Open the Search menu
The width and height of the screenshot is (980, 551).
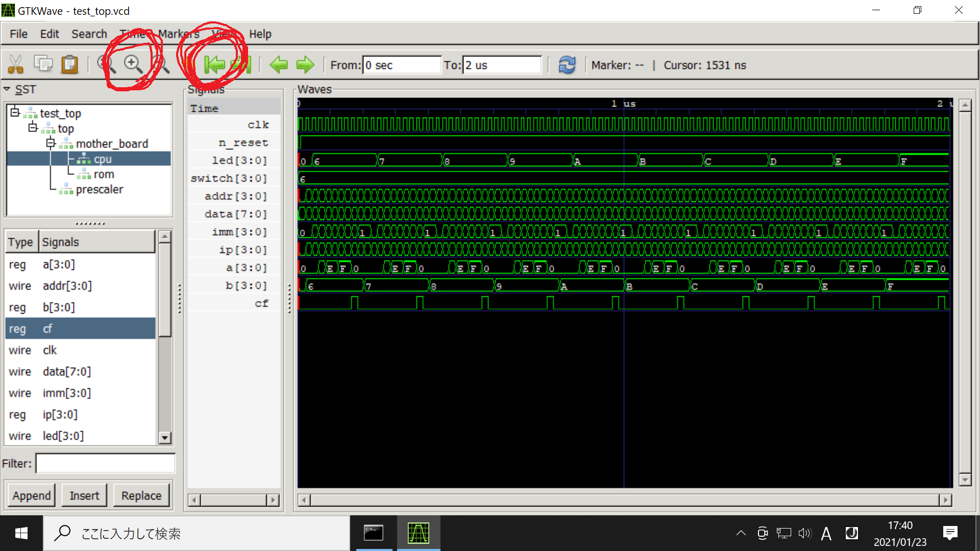coord(89,34)
